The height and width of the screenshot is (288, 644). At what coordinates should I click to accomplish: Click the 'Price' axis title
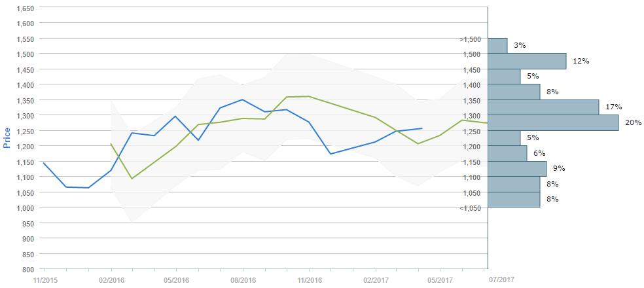tap(7, 138)
